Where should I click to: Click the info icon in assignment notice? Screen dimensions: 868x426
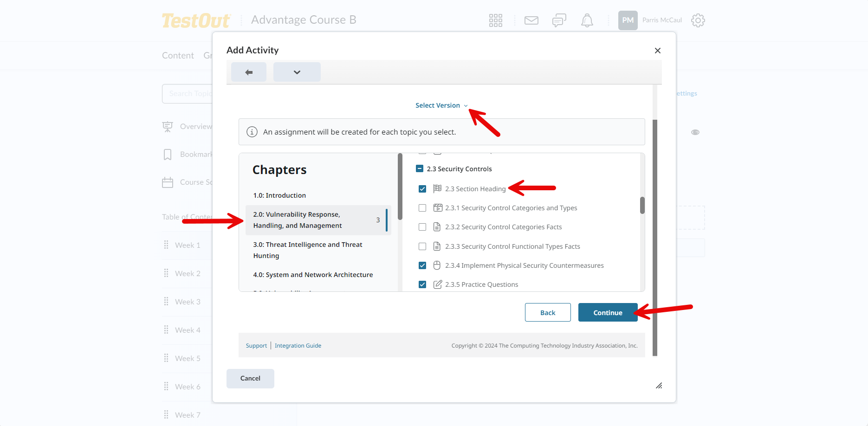point(252,132)
